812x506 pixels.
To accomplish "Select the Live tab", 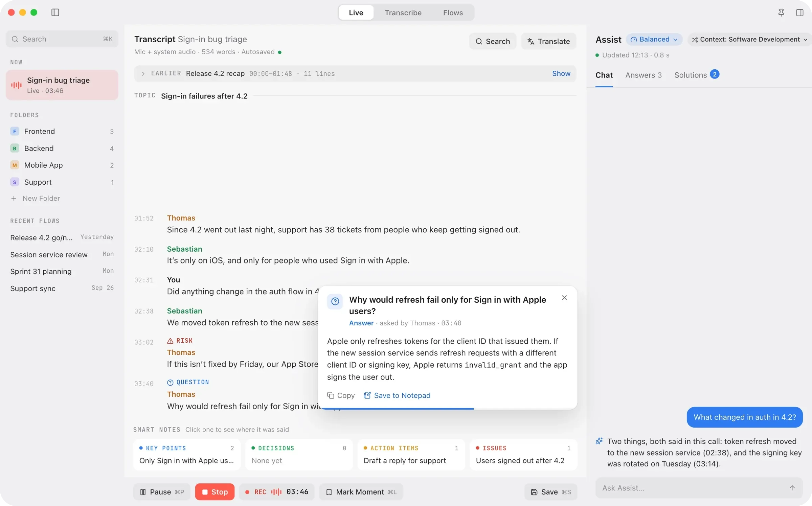I will coord(356,13).
